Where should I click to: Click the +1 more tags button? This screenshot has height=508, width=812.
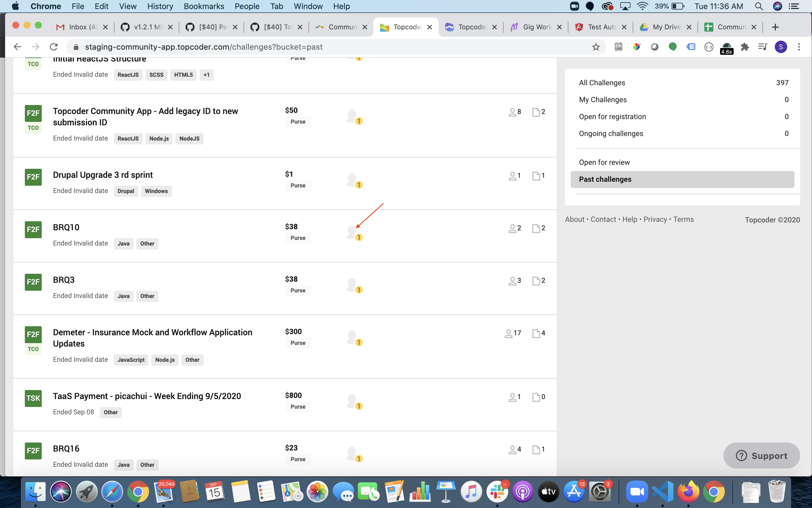tap(206, 75)
